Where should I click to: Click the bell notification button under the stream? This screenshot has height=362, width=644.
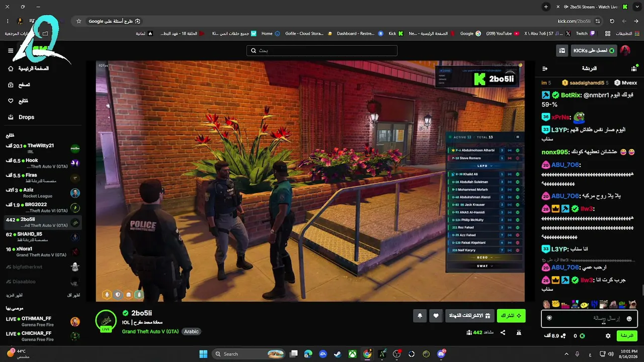point(420,316)
